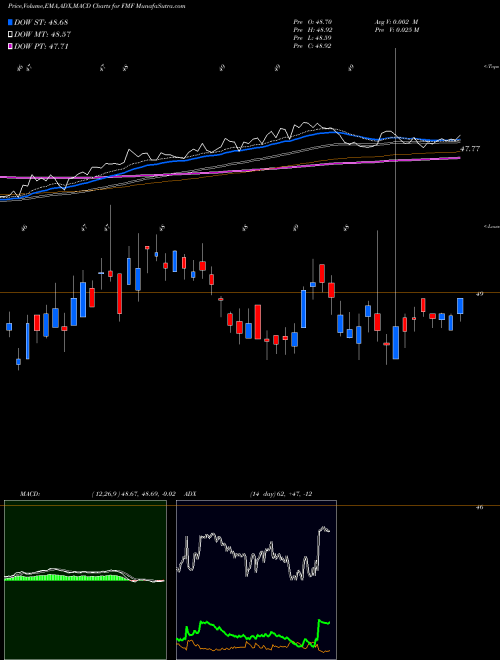This screenshot has width=500, height=660.
Task: Click the orange ADX -DI line
Action: pos(253,644)
